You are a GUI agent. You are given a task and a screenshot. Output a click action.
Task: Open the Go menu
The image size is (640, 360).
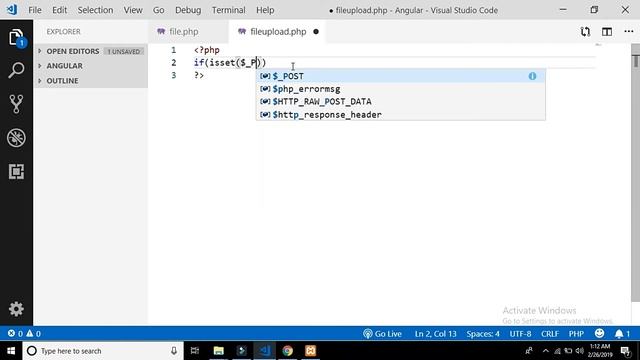(x=158, y=10)
